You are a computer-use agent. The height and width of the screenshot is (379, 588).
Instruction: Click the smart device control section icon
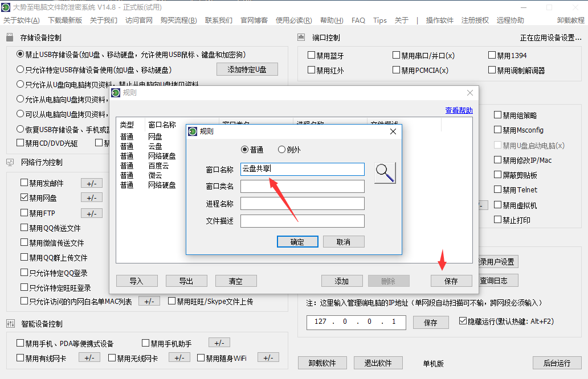coord(10,324)
